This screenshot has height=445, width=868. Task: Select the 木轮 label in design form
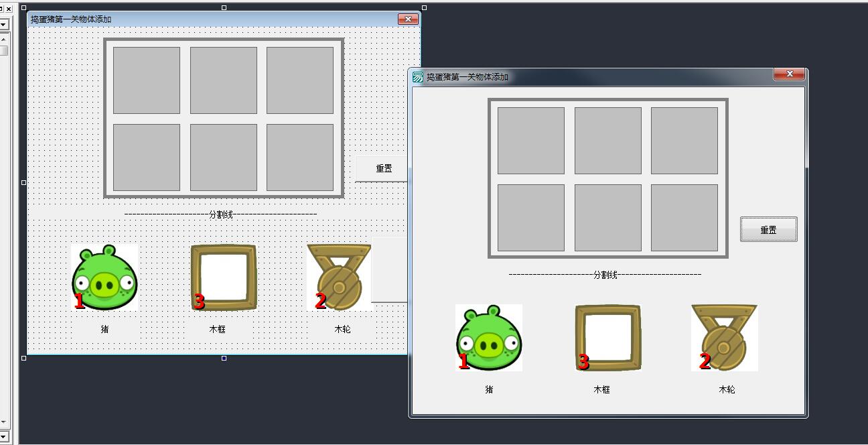click(x=342, y=329)
